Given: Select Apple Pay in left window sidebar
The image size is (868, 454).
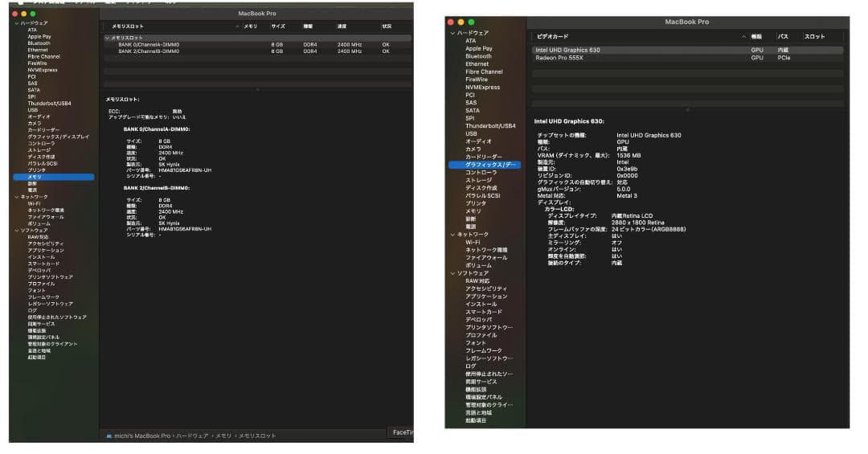Looking at the screenshot, I should (x=39, y=36).
